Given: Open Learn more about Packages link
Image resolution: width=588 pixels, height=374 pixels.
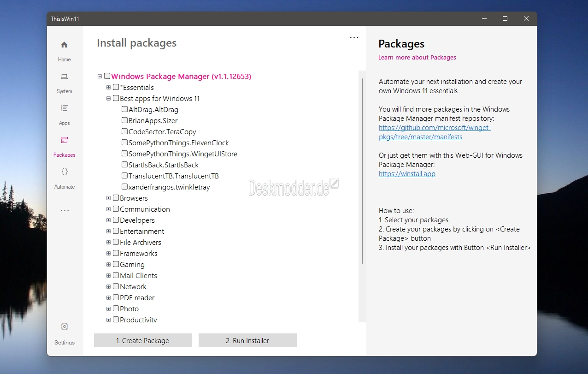Looking at the screenshot, I should [x=417, y=57].
